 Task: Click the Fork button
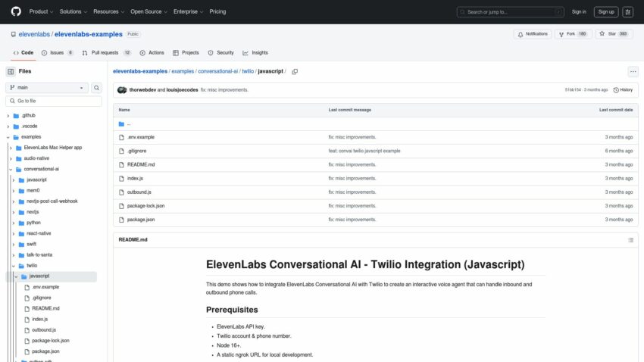pos(573,34)
